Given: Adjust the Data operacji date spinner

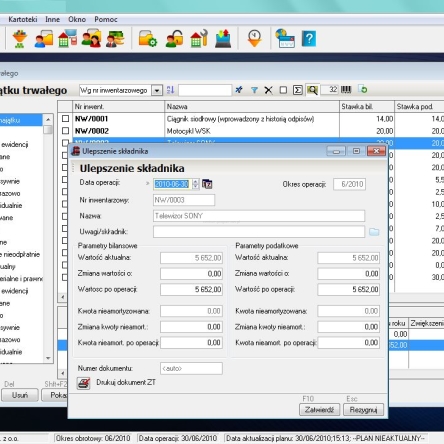Looking at the screenshot, I should click(x=196, y=184).
